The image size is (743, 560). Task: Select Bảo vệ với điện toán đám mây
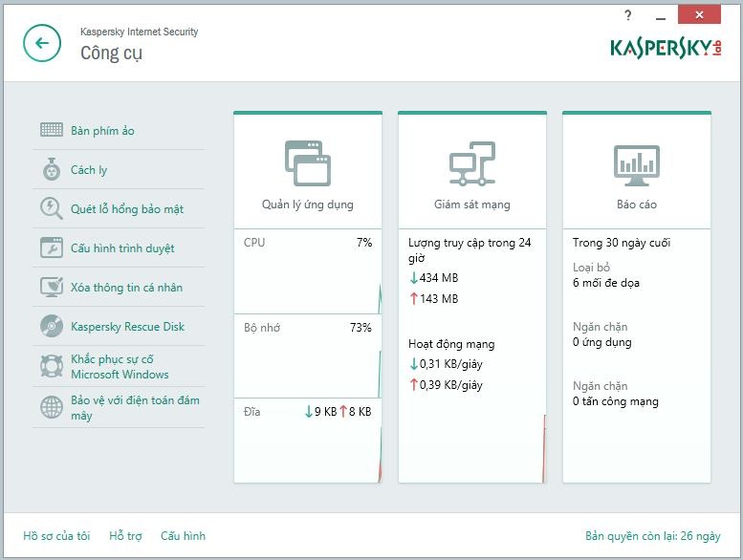click(x=135, y=408)
